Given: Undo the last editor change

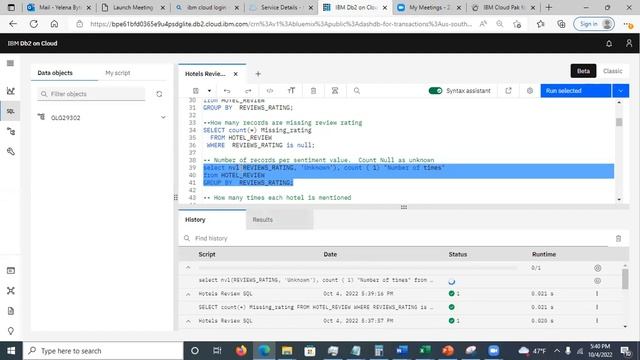Looking at the screenshot, I should click(227, 91).
